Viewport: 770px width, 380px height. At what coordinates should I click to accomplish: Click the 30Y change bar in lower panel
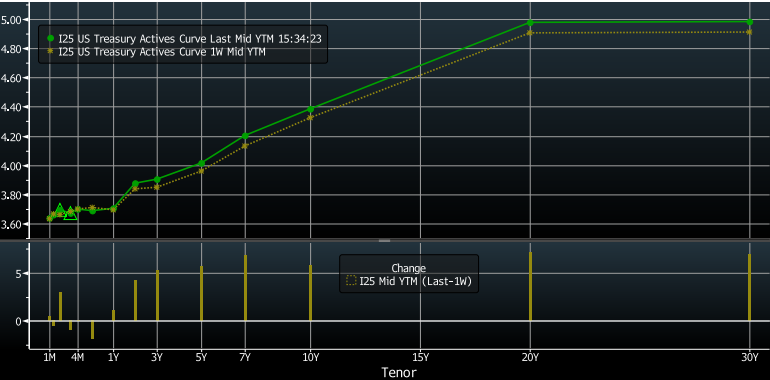click(x=749, y=287)
